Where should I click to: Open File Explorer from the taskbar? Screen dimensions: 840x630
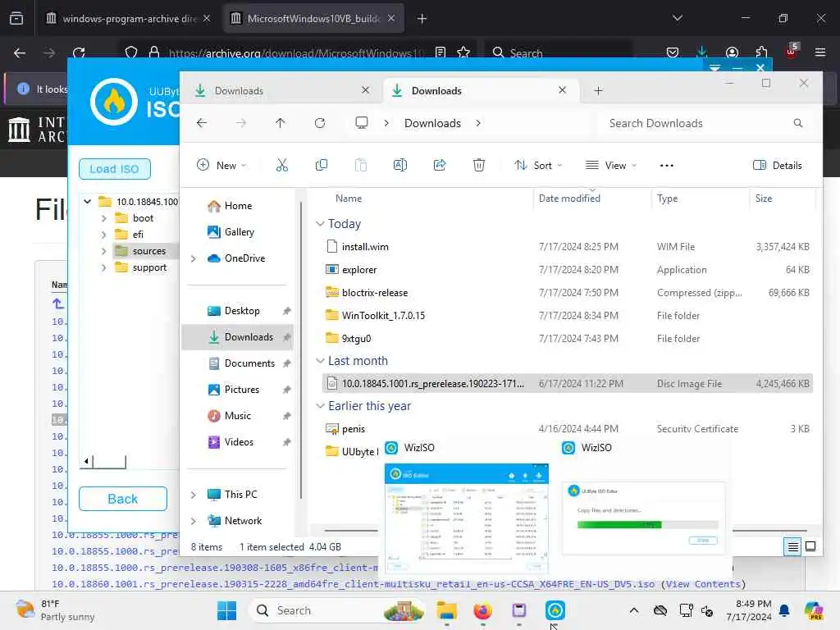point(446,610)
